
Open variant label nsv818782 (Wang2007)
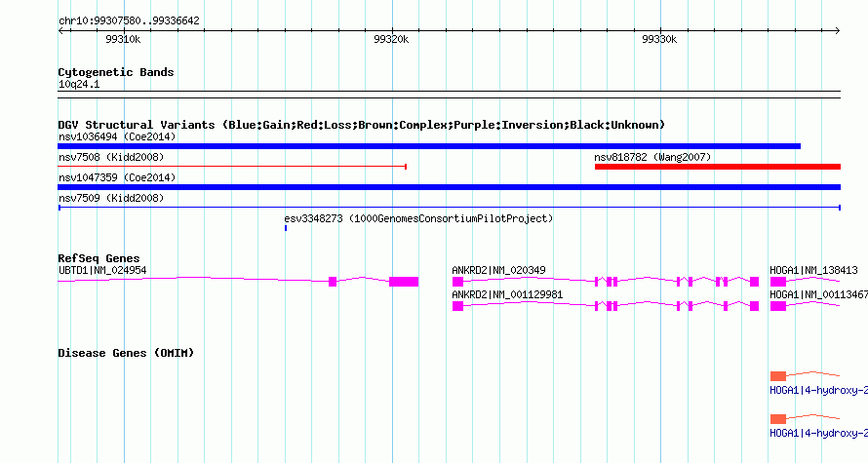(652, 157)
